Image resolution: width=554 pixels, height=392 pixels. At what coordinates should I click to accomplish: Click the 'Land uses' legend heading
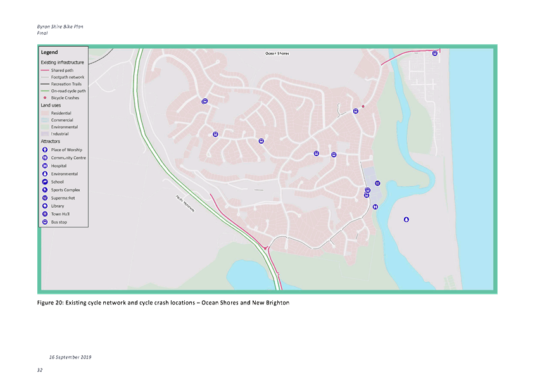(x=51, y=105)
